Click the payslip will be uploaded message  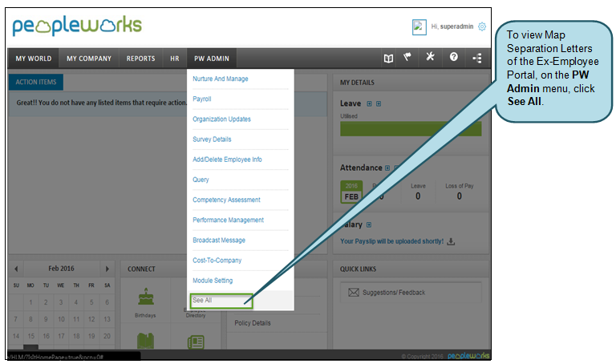[391, 241]
